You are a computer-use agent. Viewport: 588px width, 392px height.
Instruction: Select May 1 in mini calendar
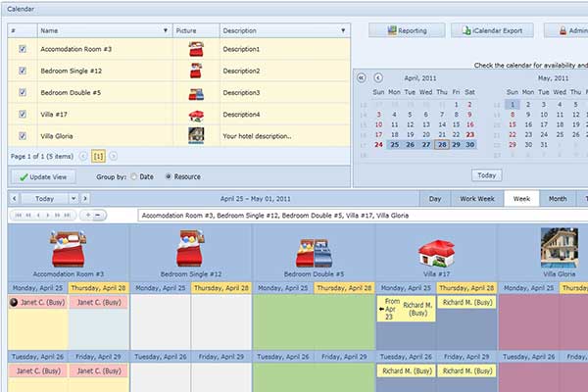coord(513,104)
